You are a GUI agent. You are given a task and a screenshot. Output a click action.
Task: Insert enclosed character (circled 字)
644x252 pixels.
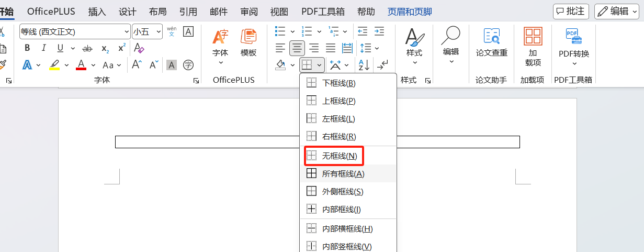point(188,65)
